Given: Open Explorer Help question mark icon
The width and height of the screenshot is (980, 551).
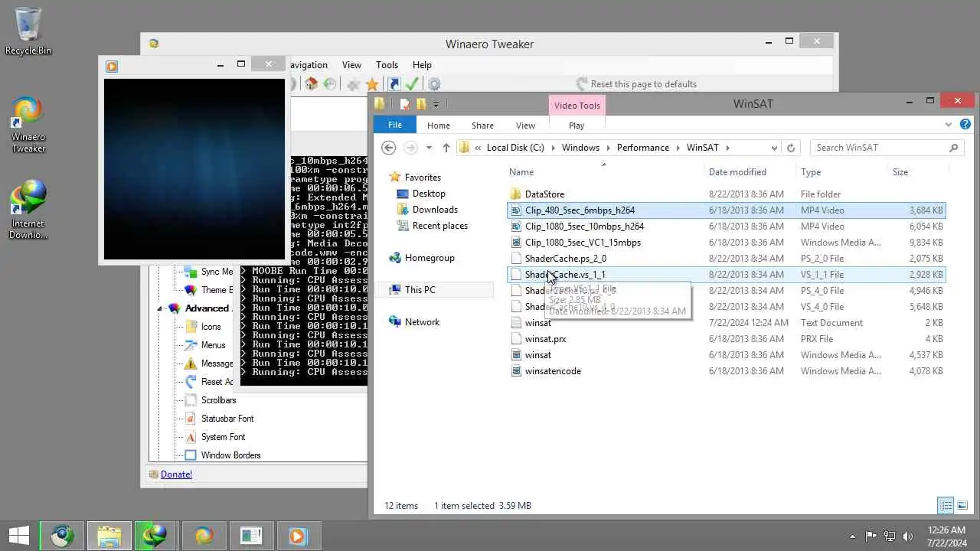Looking at the screenshot, I should tap(965, 125).
